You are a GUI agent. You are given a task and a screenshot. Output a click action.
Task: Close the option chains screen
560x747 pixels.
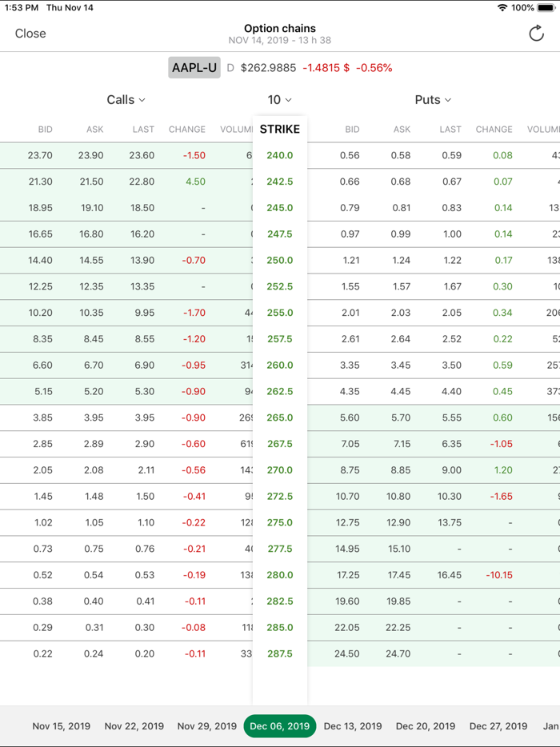pyautogui.click(x=30, y=34)
